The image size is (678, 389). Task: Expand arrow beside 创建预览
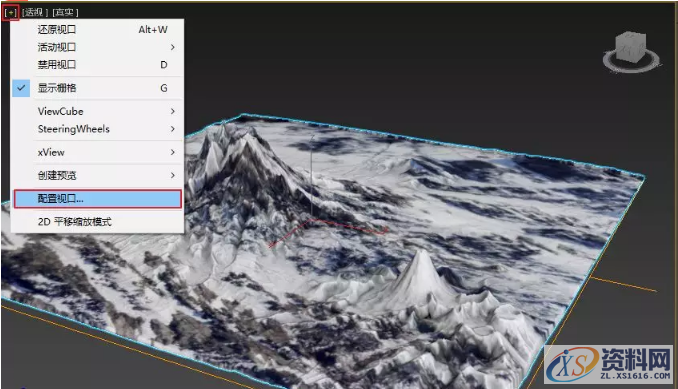click(x=173, y=175)
